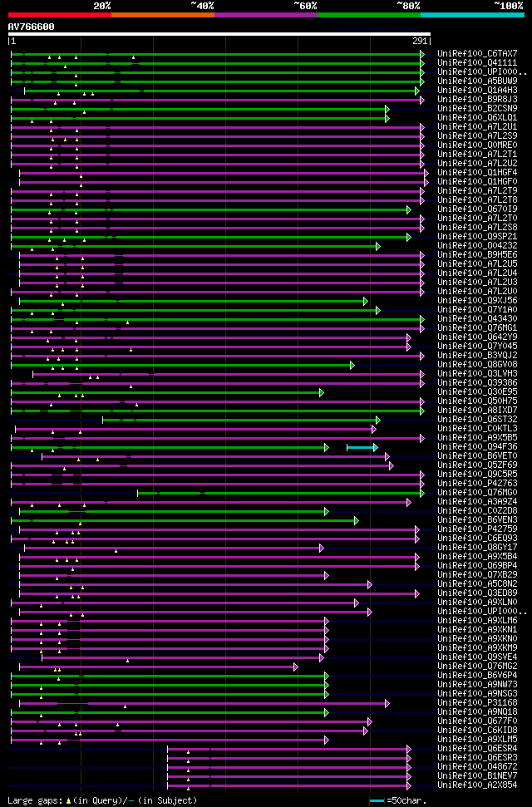Image resolution: width=532 pixels, height=807 pixels.
Task: Click label UniRef100_A3A9Z4
Action: point(477,502)
